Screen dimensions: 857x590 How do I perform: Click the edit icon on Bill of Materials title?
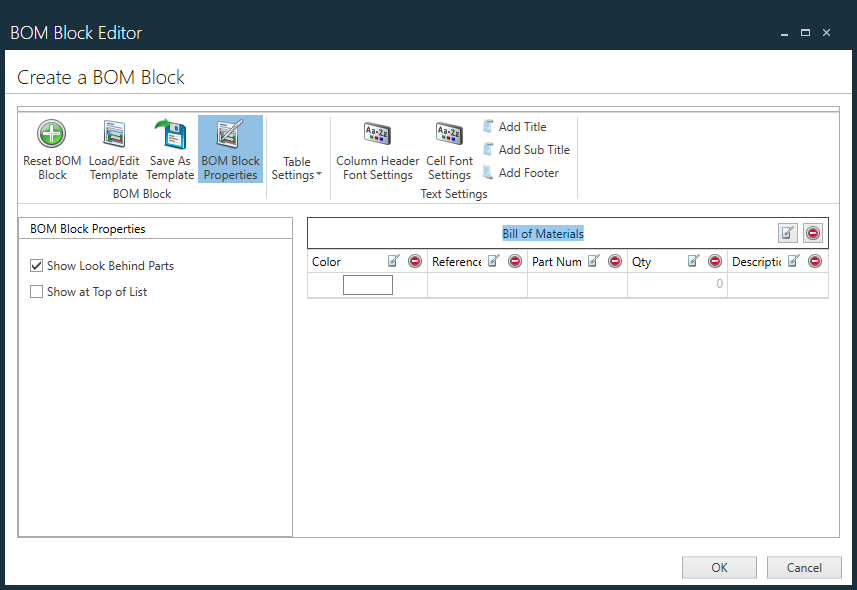tap(788, 232)
